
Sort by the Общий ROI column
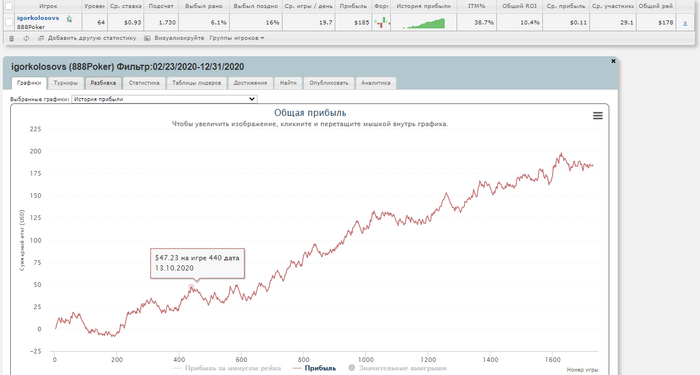point(519,6)
